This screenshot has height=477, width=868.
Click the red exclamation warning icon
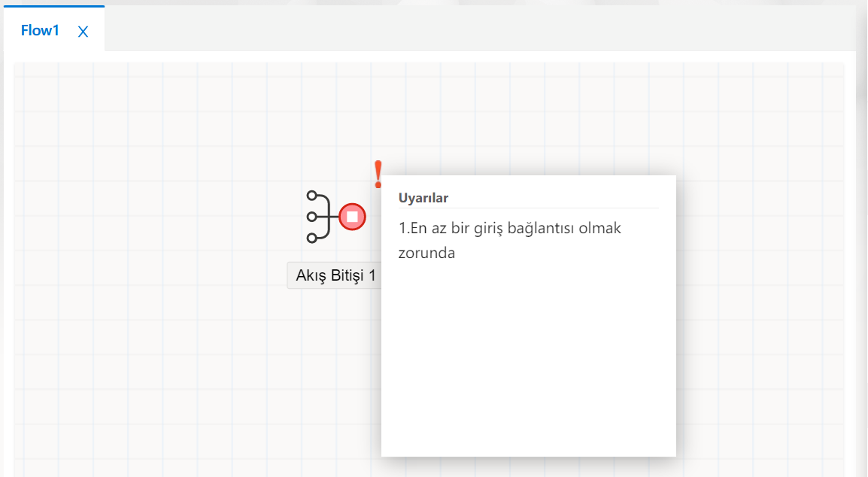point(378,175)
